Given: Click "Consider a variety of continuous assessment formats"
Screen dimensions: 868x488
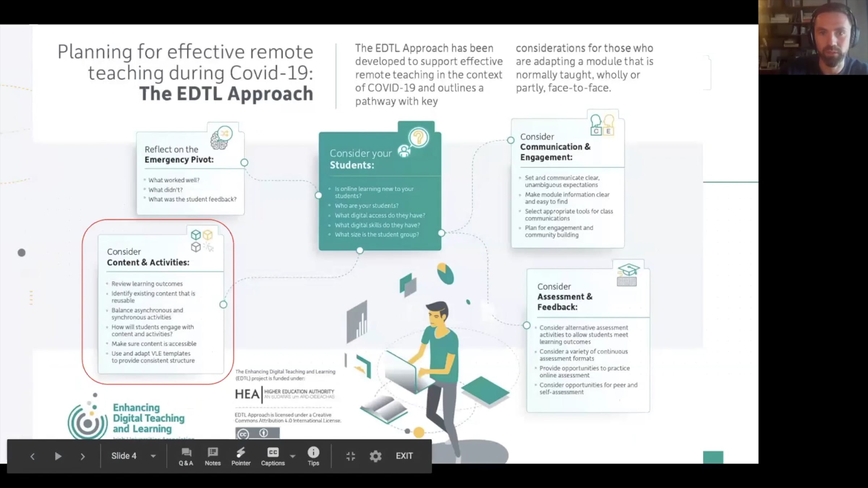Looking at the screenshot, I should click(x=583, y=355).
